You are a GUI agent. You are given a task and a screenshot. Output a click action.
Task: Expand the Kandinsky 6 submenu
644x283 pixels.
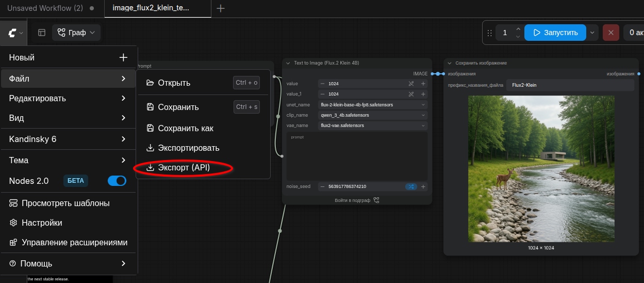coord(69,139)
